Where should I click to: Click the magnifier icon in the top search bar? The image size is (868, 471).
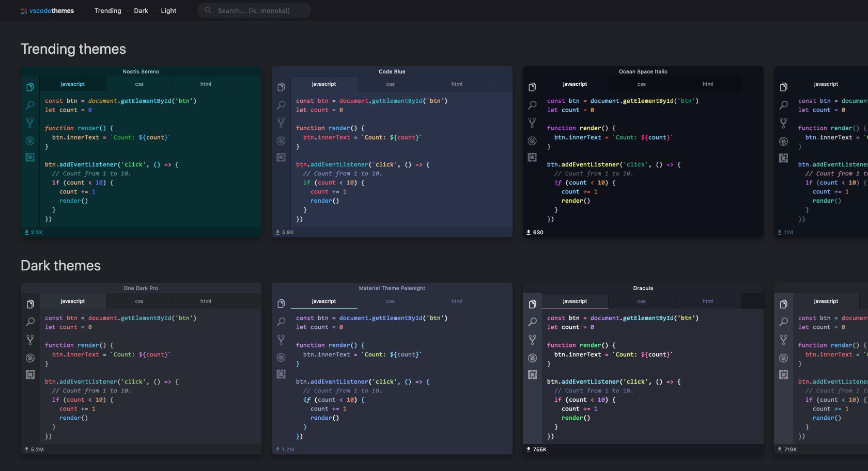pos(207,10)
